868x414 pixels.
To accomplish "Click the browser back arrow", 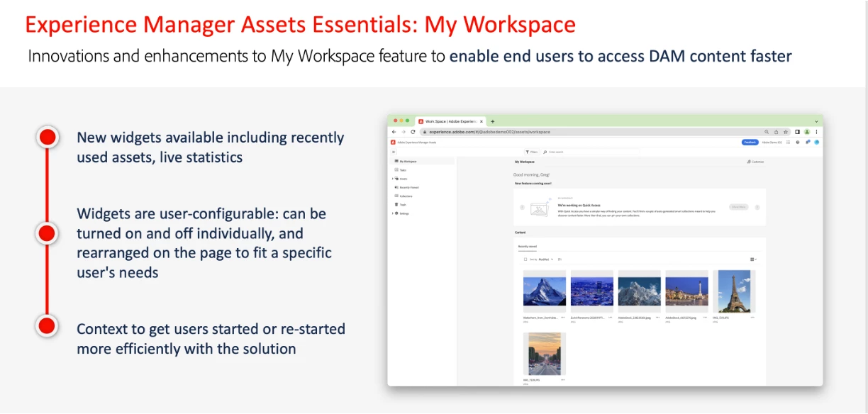I will coord(394,132).
